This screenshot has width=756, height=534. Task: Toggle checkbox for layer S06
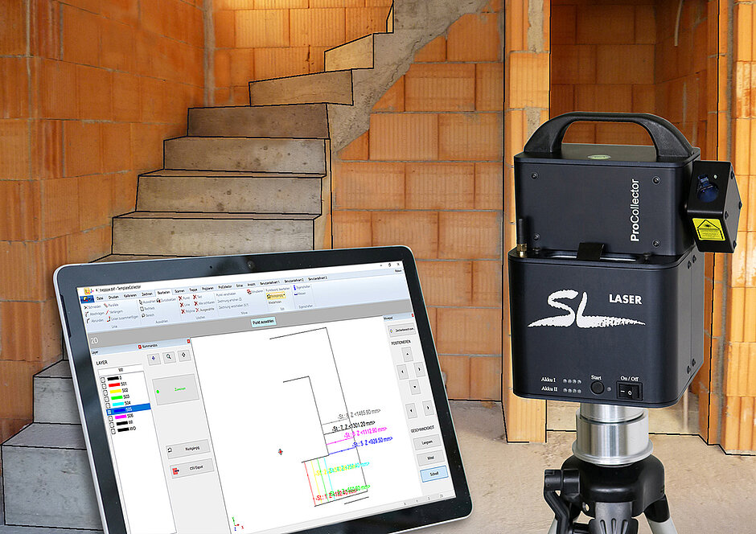109,416
